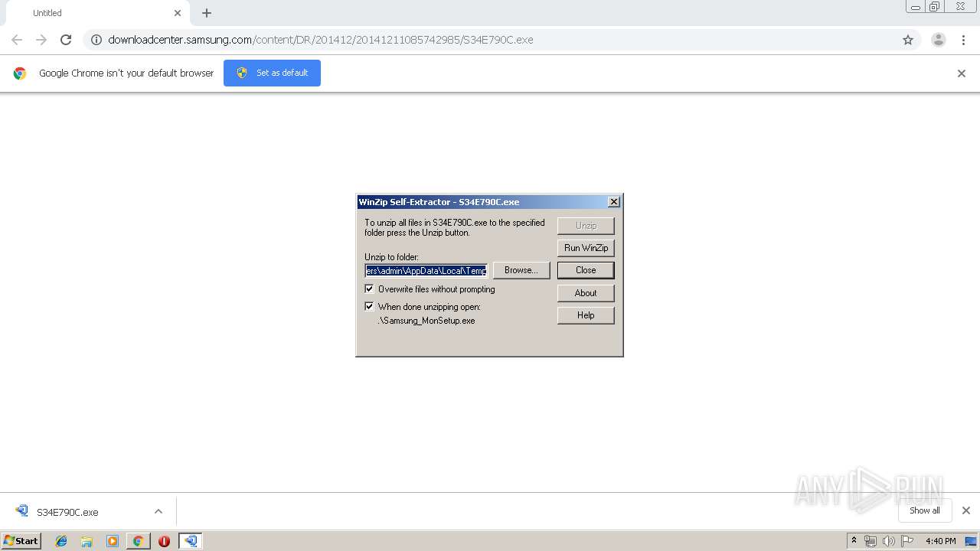
Task: Click the Samsung_MonSetup.exe filename text
Action: tap(426, 321)
